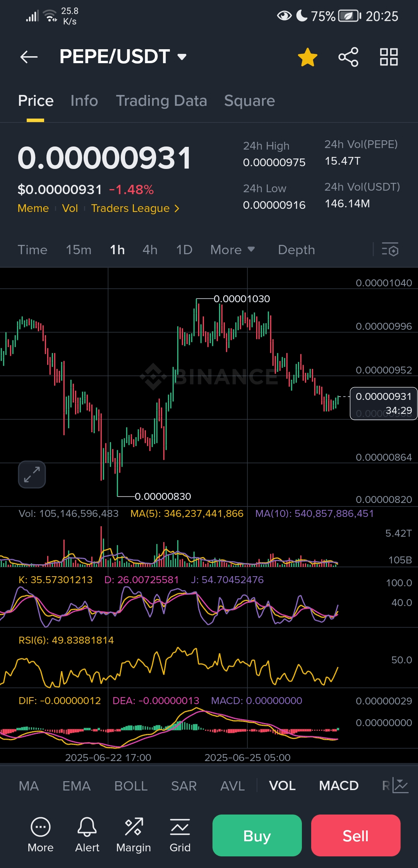Tap the 24h Low value 0.00000916
The width and height of the screenshot is (418, 868).
point(274,205)
